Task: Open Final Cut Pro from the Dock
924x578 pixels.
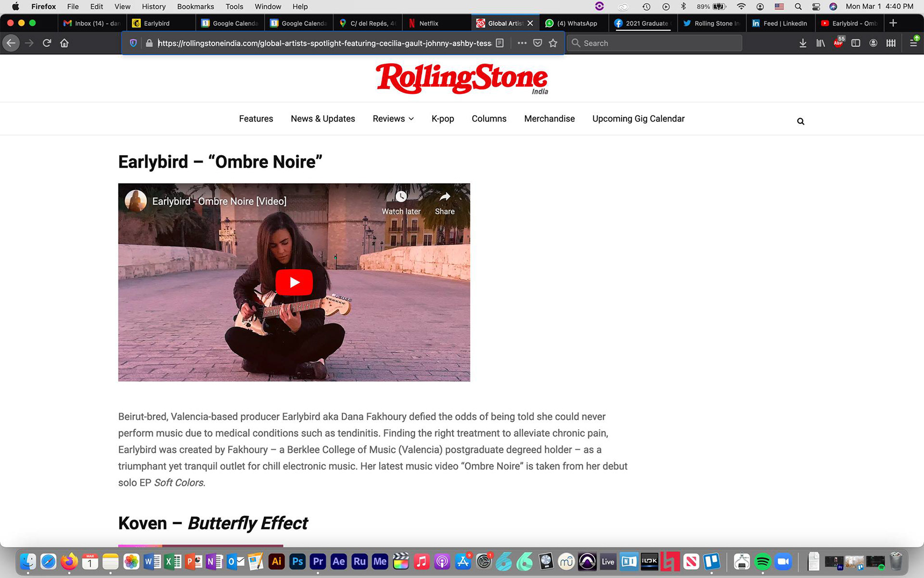Action: [400, 562]
